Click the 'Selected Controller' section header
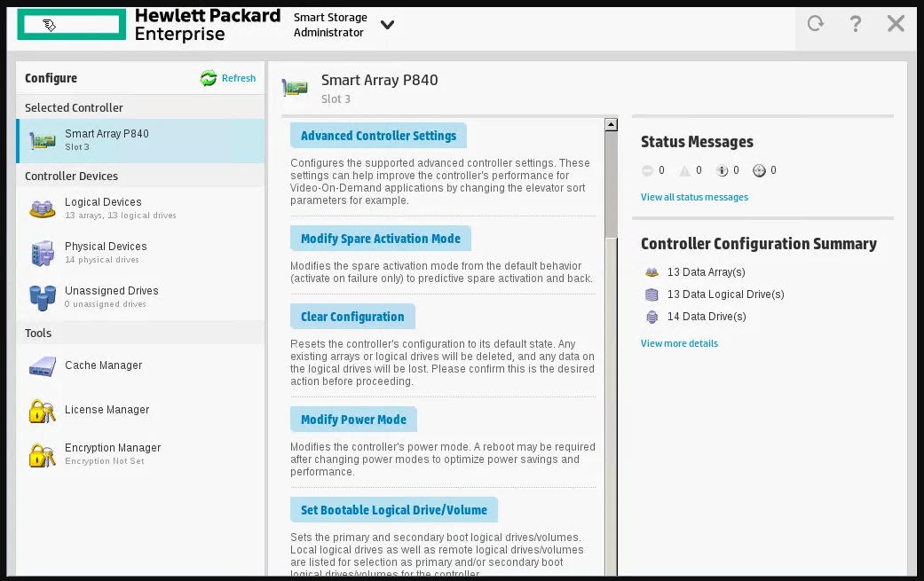 (74, 107)
